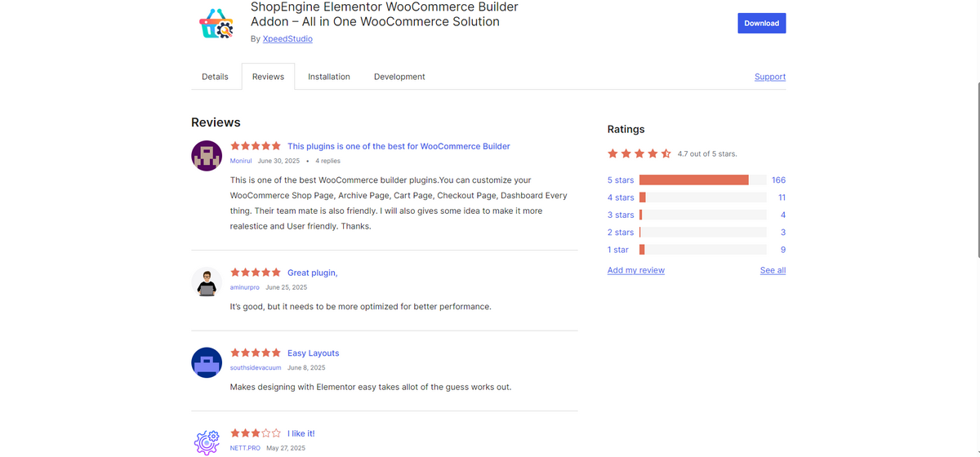The width and height of the screenshot is (980, 457).
Task: Click southsidevacuum's reviewer avatar
Action: point(207,362)
